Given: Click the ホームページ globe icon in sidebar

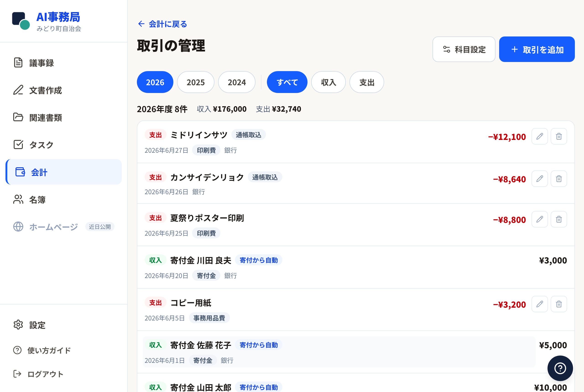Looking at the screenshot, I should point(18,227).
